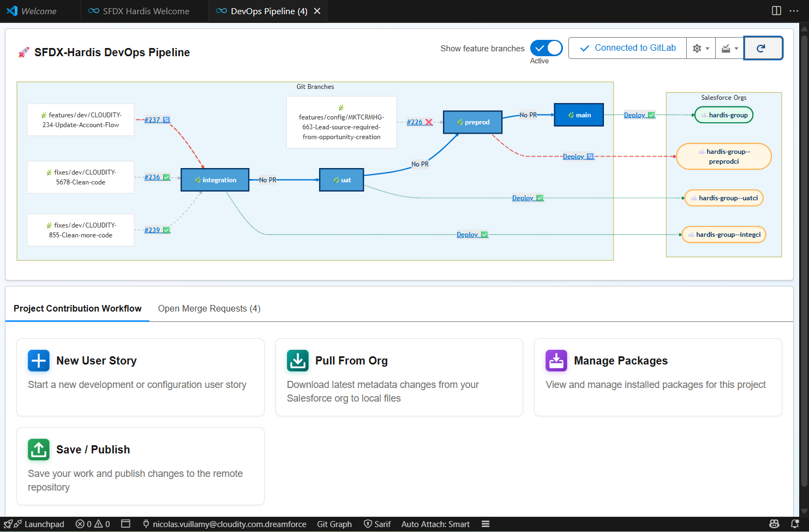Click the green check on uatci Deploy

pos(540,198)
